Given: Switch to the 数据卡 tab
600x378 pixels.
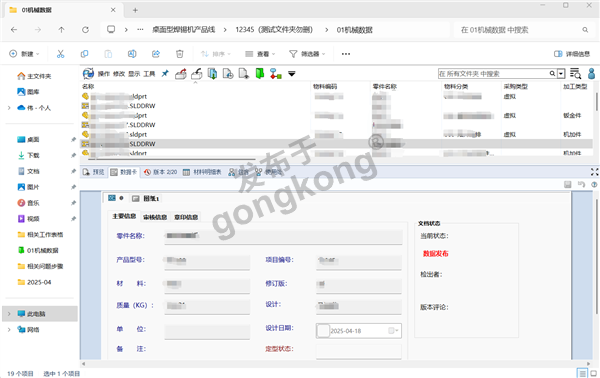Looking at the screenshot, I should (124, 172).
